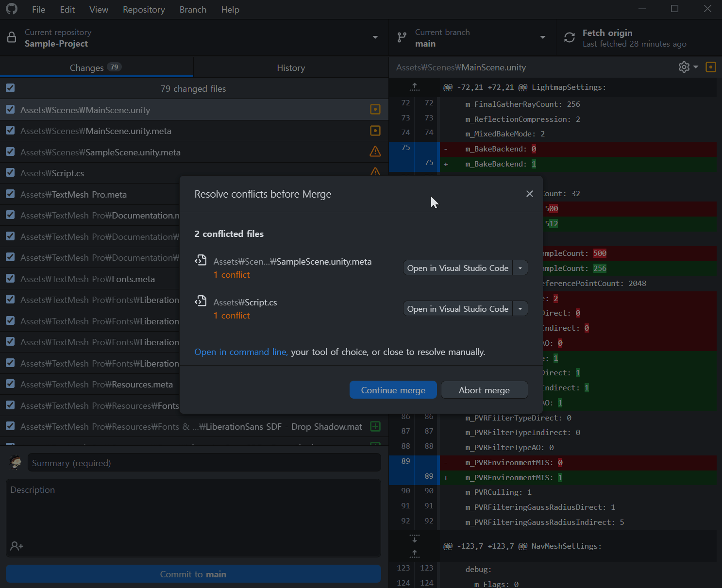Click added icon for LiberationSans Drop Shadow.mat
Viewport: 722px width, 588px height.
pos(375,426)
